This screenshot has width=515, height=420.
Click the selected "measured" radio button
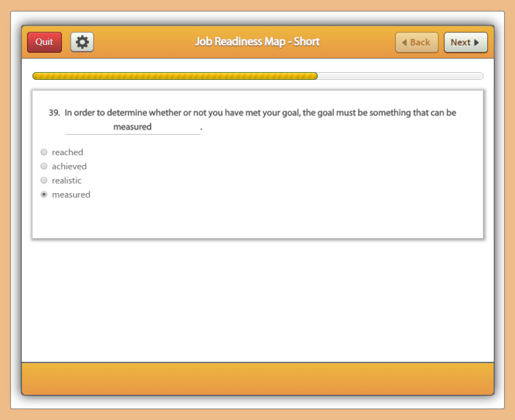(x=44, y=195)
